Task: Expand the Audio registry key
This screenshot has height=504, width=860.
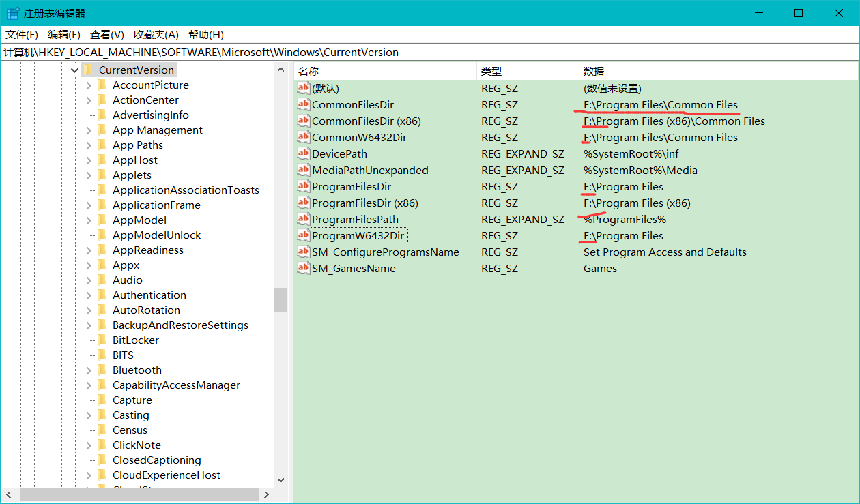Action: 87,280
